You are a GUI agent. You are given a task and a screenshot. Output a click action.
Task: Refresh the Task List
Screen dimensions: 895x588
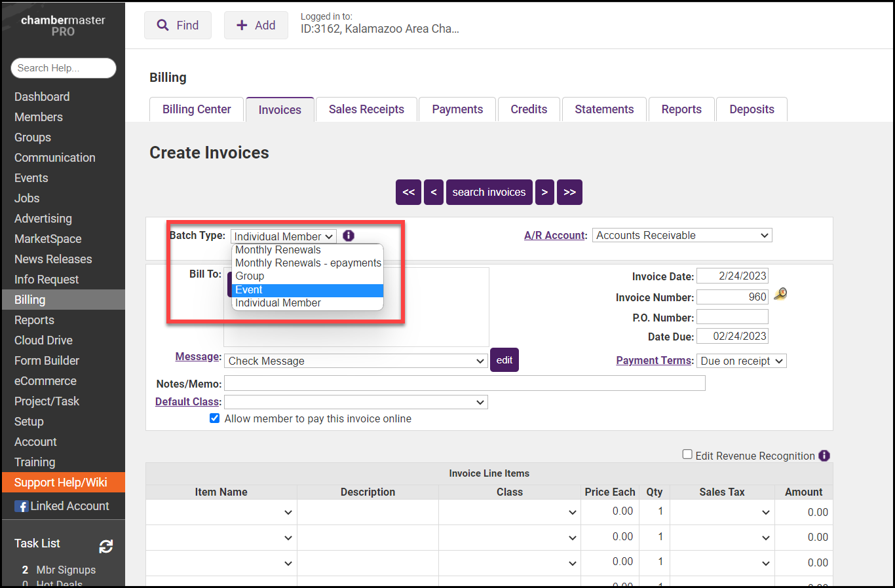(x=105, y=546)
